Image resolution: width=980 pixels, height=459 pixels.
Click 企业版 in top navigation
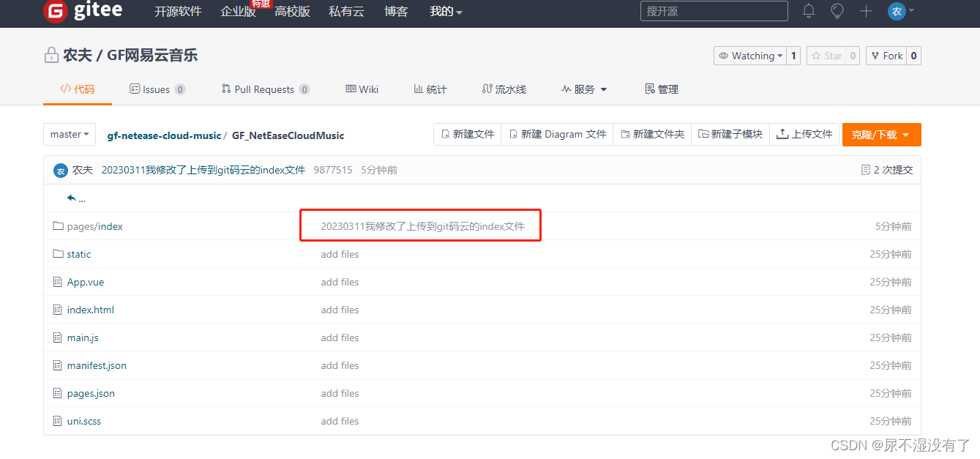(x=238, y=12)
